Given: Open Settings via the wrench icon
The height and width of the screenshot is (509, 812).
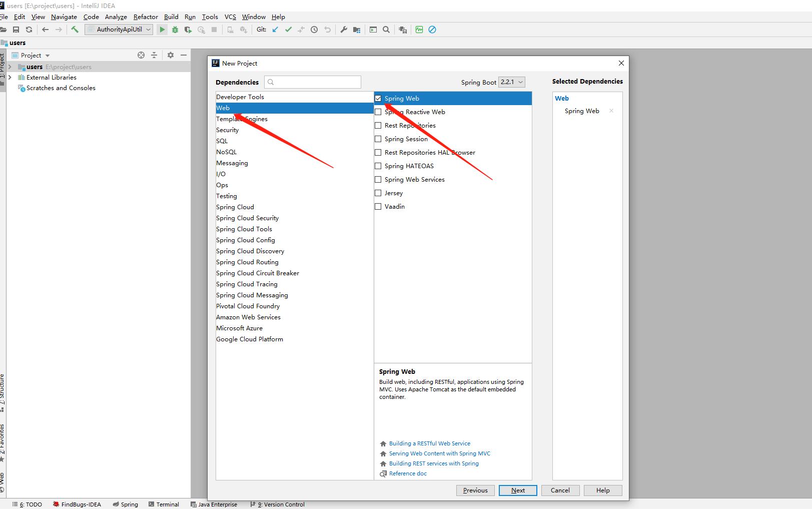Looking at the screenshot, I should point(344,30).
